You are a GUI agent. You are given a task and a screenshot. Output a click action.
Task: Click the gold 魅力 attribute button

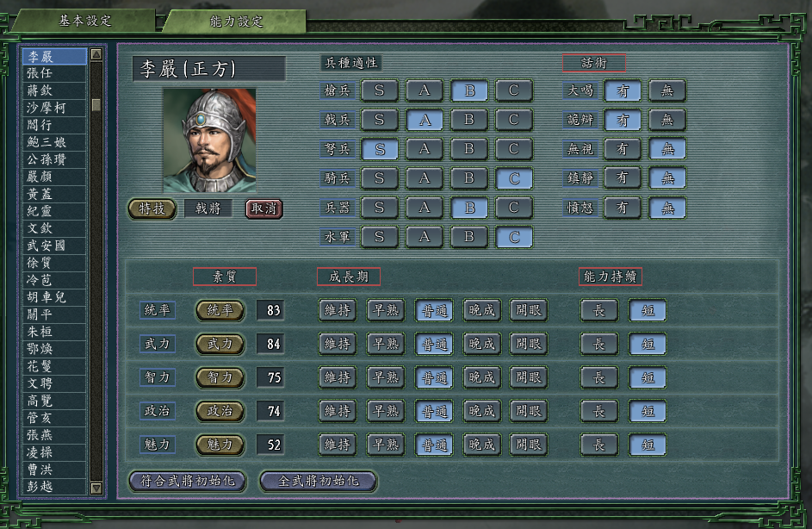pos(220,445)
